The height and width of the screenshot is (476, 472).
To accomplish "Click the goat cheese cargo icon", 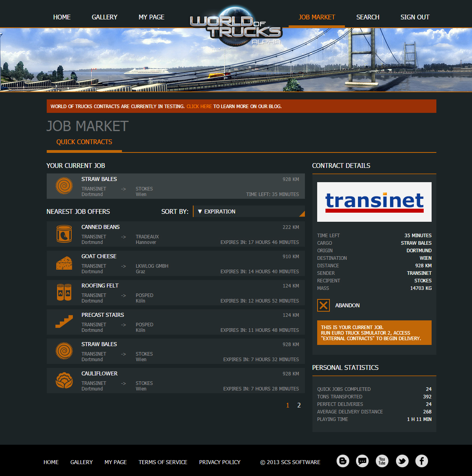I will 64,263.
